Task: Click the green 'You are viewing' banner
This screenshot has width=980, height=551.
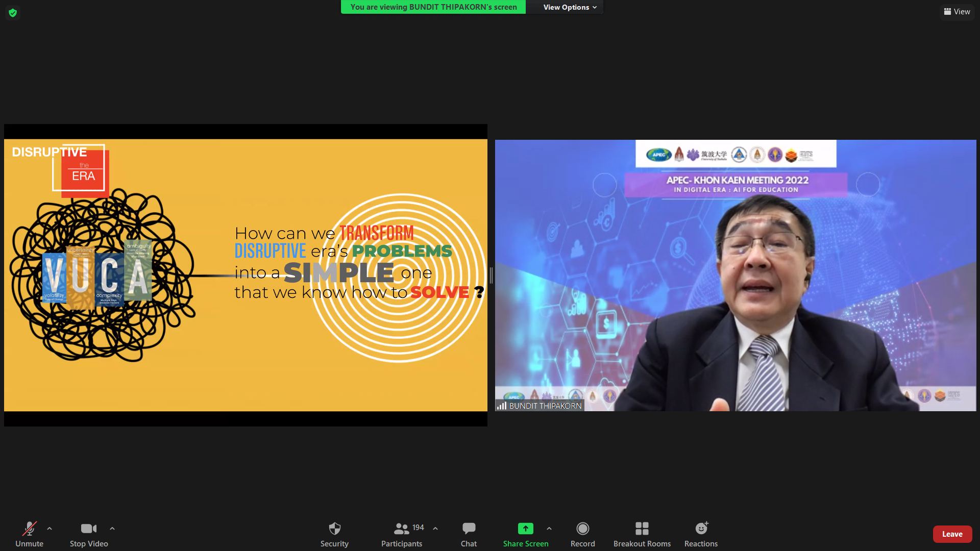Action: click(433, 7)
